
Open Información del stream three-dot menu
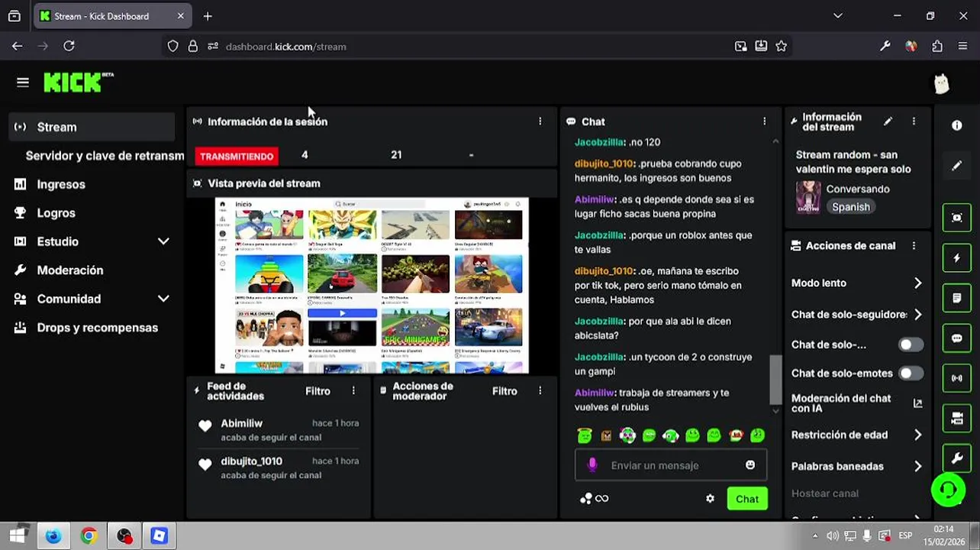click(x=914, y=121)
